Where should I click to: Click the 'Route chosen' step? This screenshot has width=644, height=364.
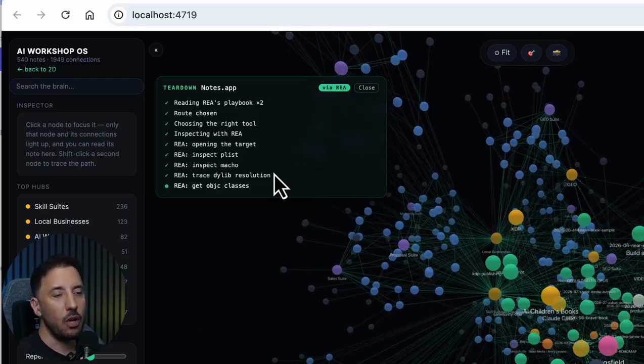tap(195, 113)
